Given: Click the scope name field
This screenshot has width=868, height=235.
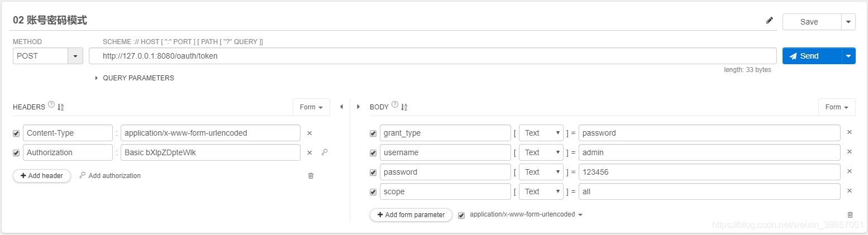Looking at the screenshot, I should click(x=445, y=191).
